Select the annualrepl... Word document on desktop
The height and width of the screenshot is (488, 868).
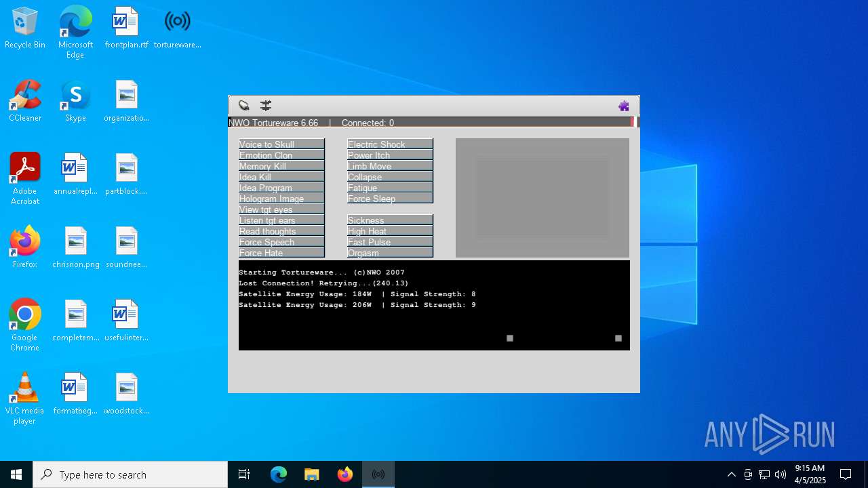pyautogui.click(x=75, y=174)
